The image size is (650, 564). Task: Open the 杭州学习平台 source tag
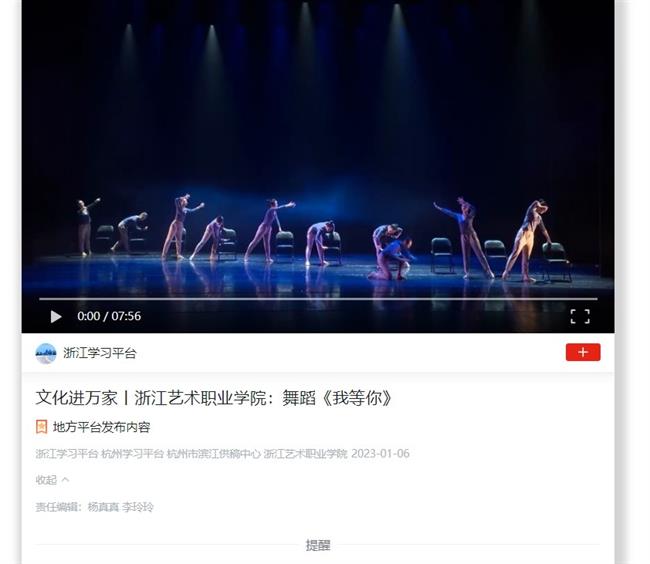coord(133,453)
